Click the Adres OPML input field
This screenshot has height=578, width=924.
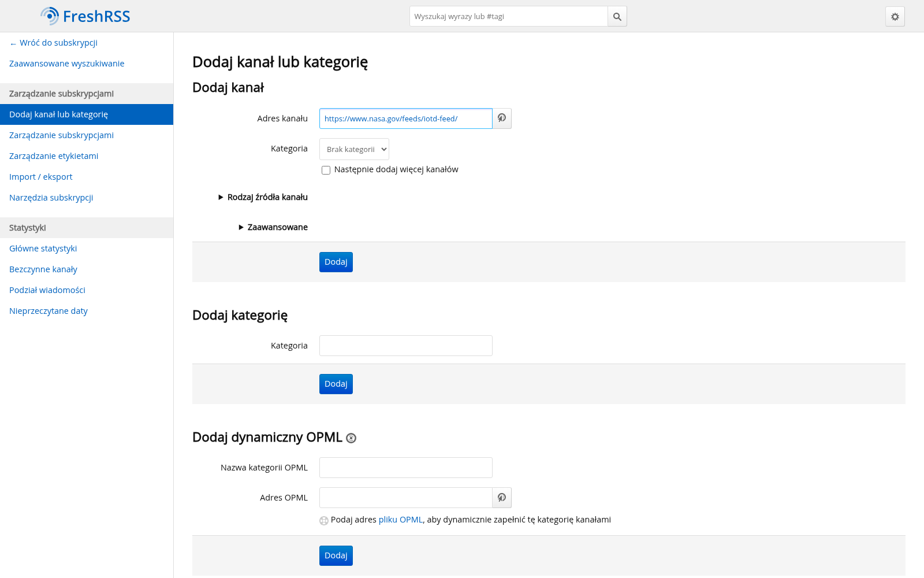[x=405, y=498]
